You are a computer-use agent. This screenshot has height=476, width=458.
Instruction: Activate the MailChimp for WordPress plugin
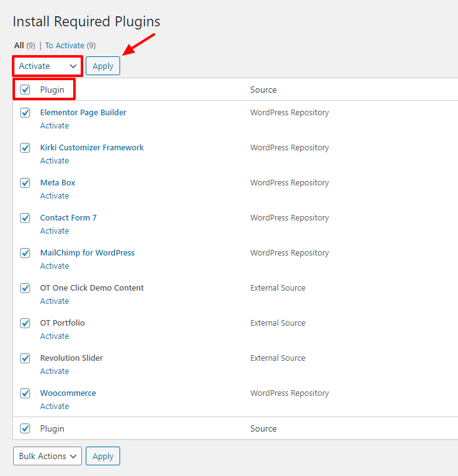tap(54, 266)
